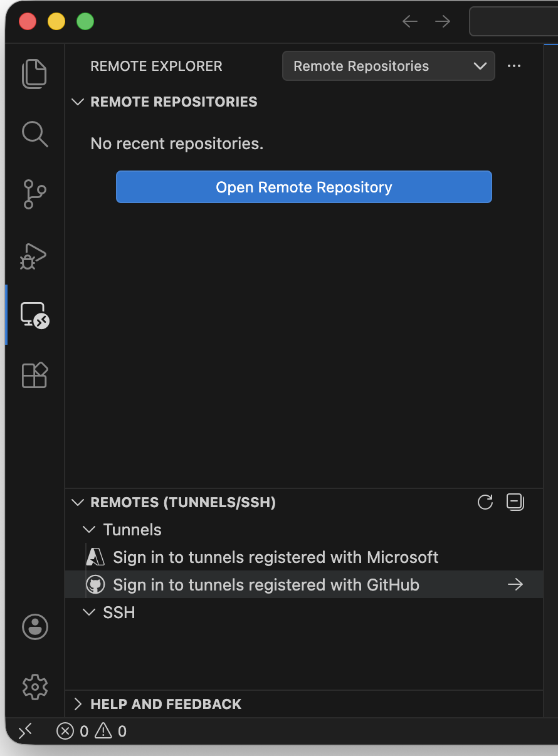
Task: Select the Remote Explorer activity icon
Action: tap(34, 315)
